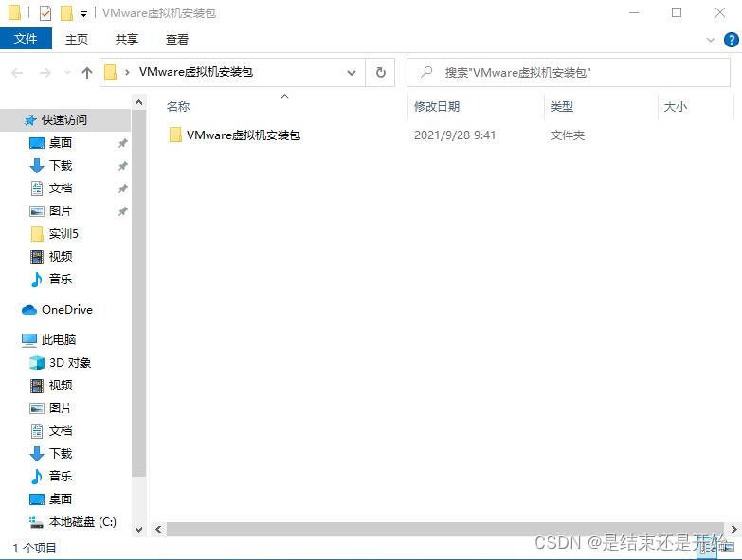The height and width of the screenshot is (560, 742).
Task: Click file list horizontal scroll left arrow
Action: click(x=158, y=530)
